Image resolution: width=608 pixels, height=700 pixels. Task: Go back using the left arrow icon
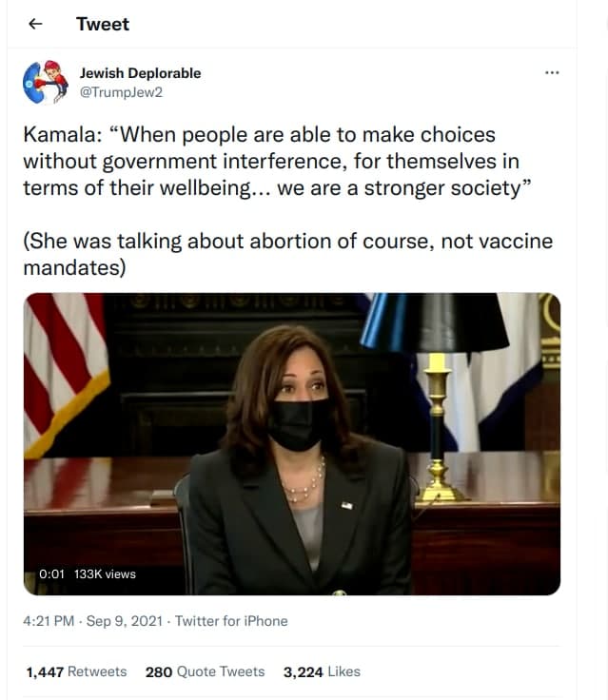[35, 24]
